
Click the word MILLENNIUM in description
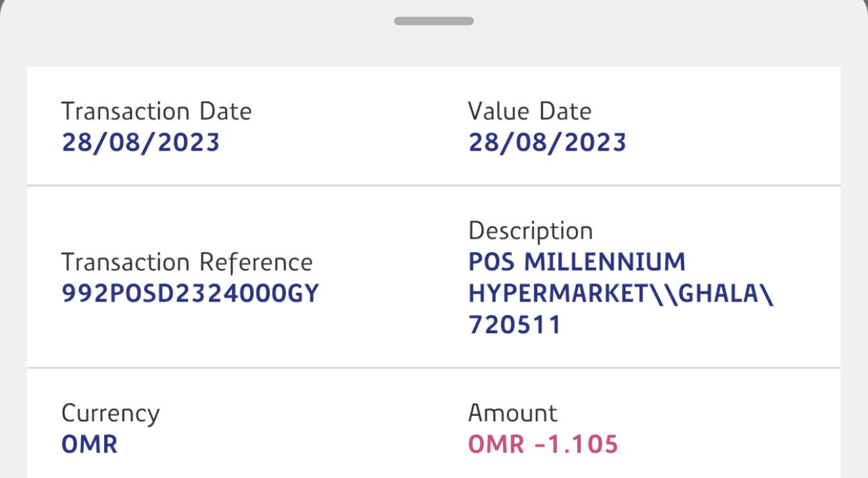[x=605, y=262]
